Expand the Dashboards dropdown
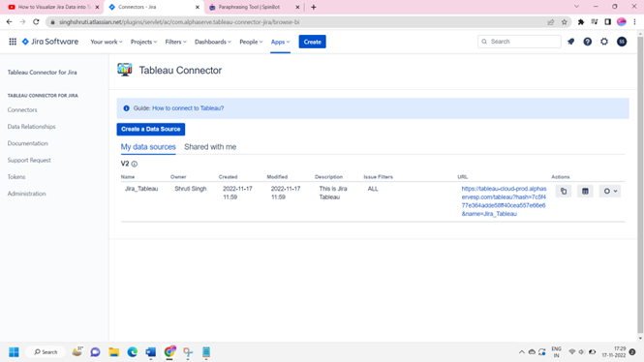Screen dimensions: 644x362 point(213,42)
